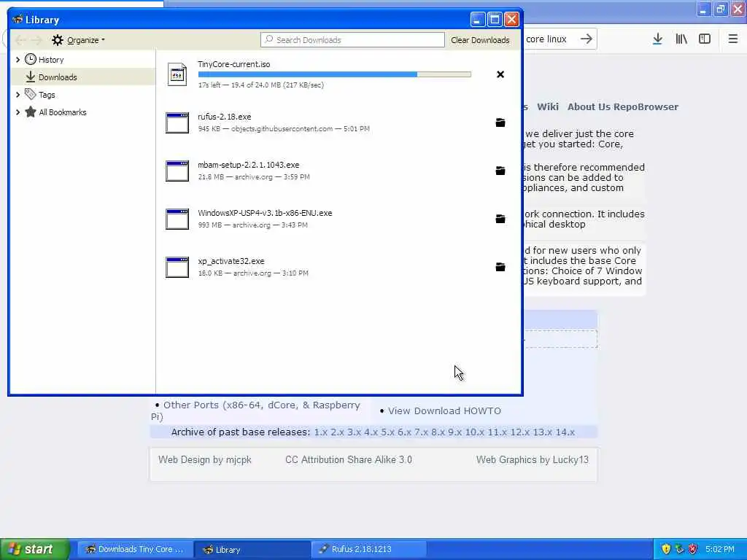Viewport: 747px width, 560px height.
Task: Click the TinyCore download progress bar
Action: click(x=334, y=74)
